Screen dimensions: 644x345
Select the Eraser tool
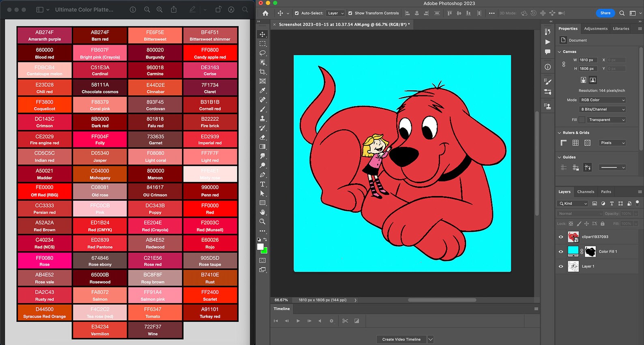(262, 137)
